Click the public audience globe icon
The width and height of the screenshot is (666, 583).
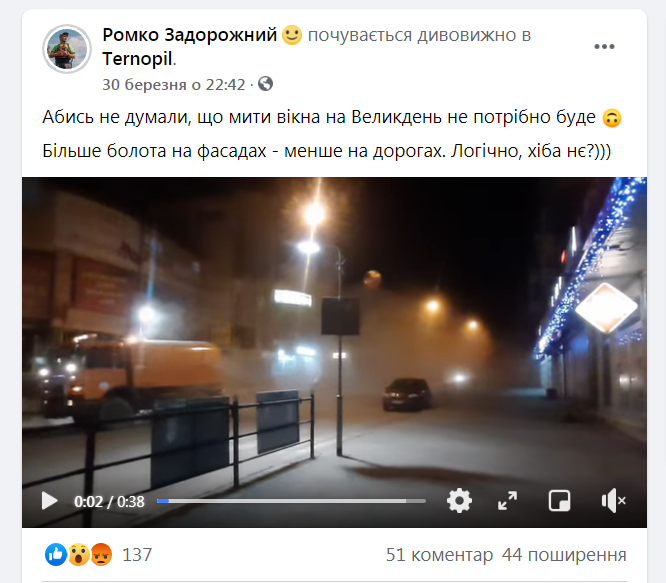265,84
